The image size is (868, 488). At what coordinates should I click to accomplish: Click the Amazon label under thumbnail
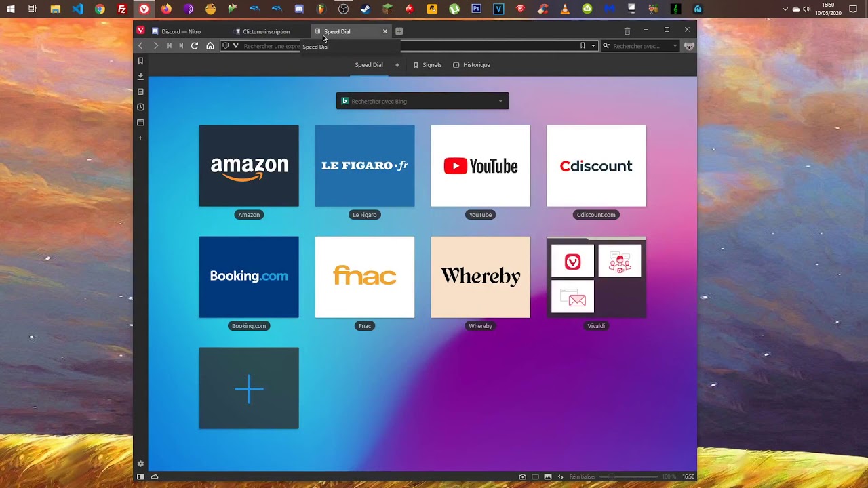[249, 215]
